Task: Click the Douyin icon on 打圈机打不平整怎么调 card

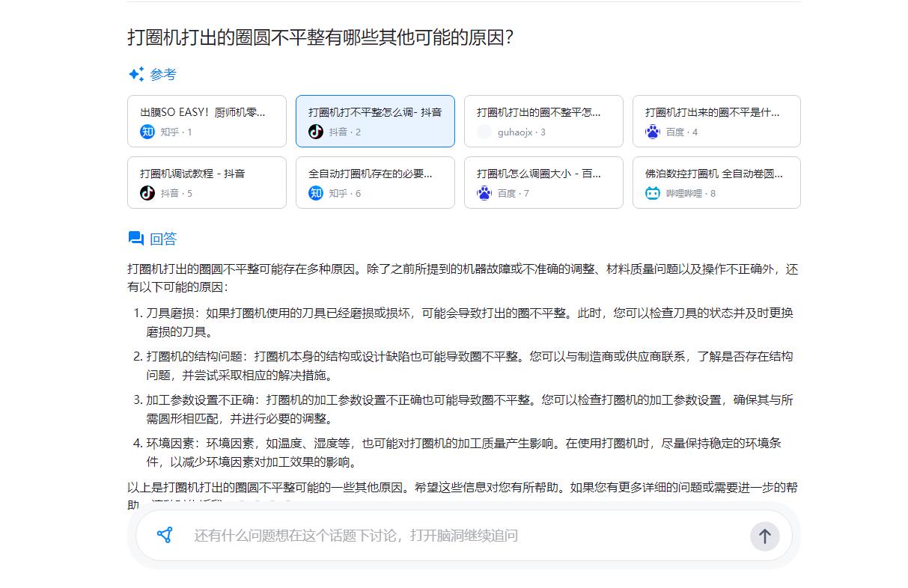Action: (316, 132)
